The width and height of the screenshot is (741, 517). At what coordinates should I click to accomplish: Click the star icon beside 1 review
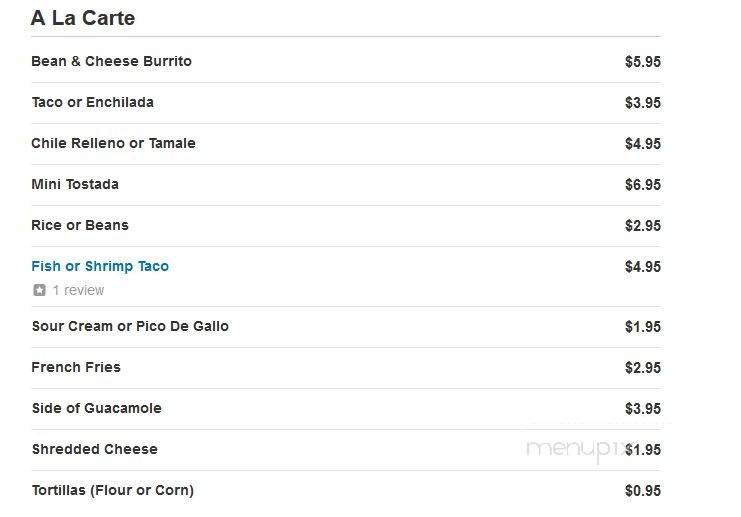point(39,290)
